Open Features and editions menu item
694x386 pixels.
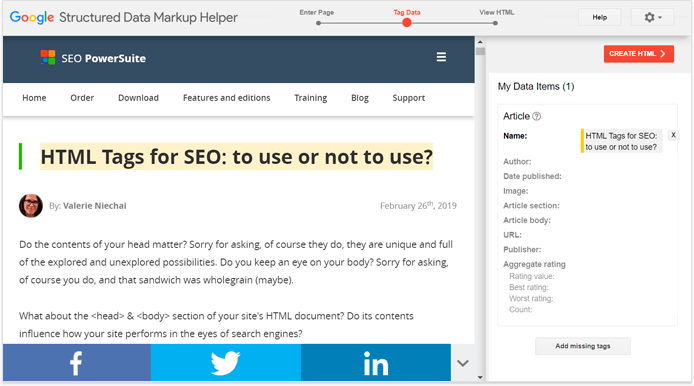point(227,98)
